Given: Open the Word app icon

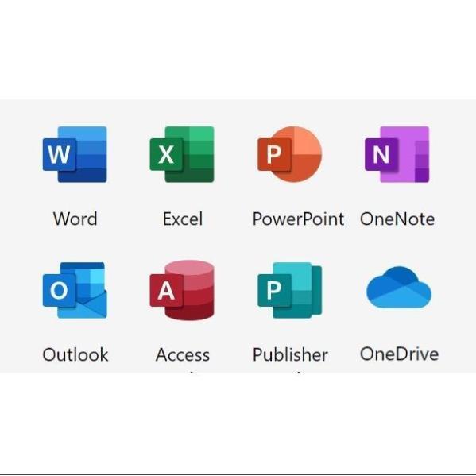Looking at the screenshot, I should (75, 154).
